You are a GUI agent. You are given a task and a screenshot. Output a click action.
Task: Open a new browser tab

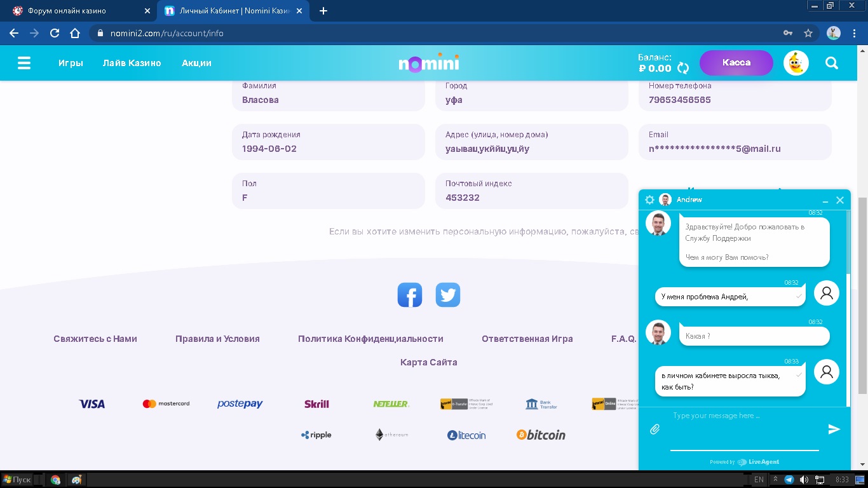(x=323, y=11)
